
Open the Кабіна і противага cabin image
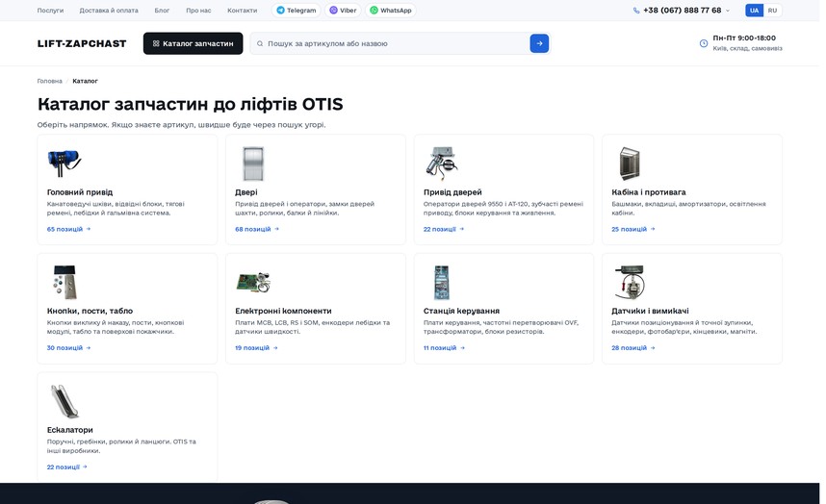tap(630, 164)
